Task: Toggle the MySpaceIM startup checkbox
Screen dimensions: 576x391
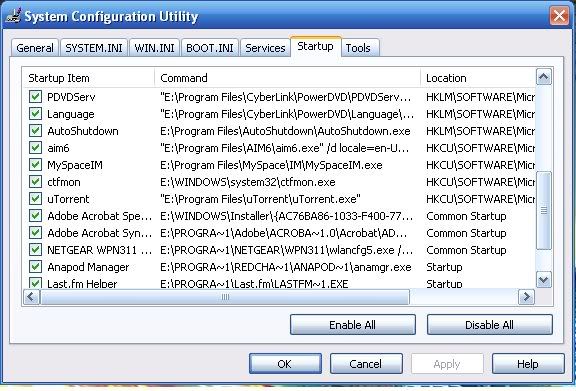Action: point(35,164)
